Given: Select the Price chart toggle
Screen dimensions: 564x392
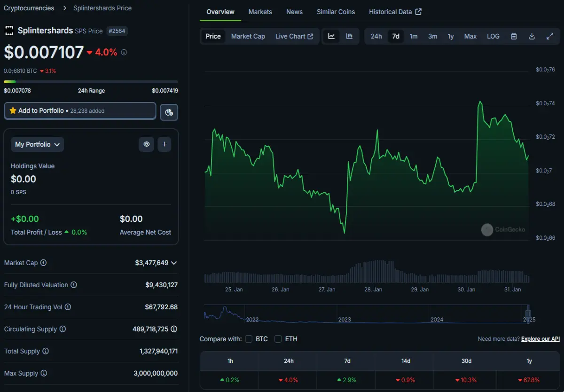Looking at the screenshot, I should pyautogui.click(x=213, y=36).
